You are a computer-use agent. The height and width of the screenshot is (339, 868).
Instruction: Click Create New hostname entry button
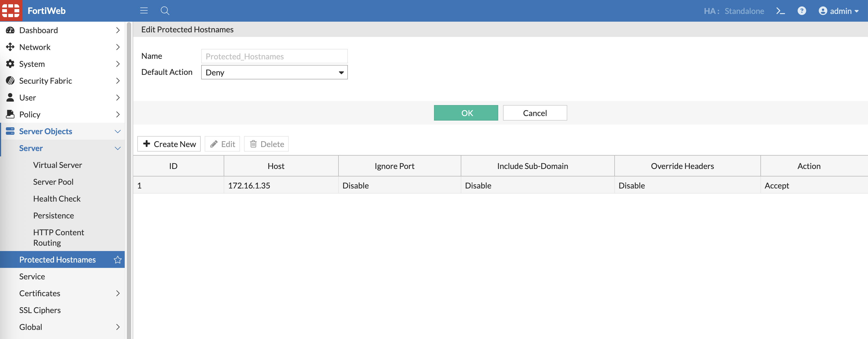pos(169,144)
